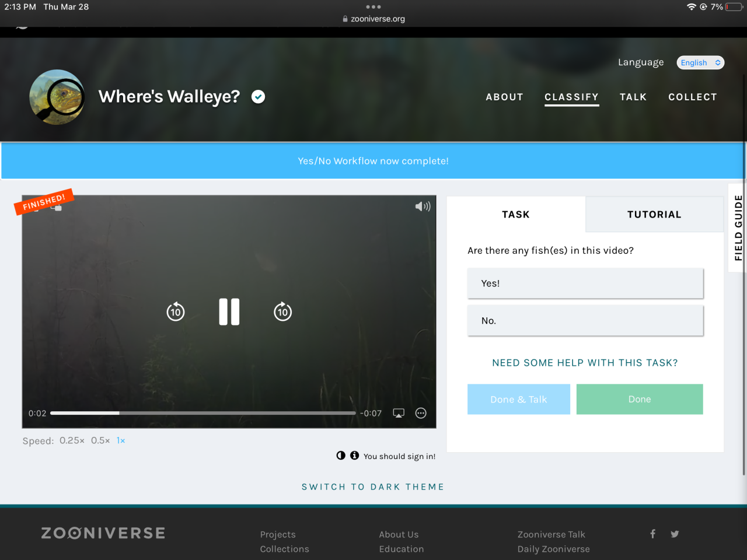Open more options ellipsis in video player

421,413
